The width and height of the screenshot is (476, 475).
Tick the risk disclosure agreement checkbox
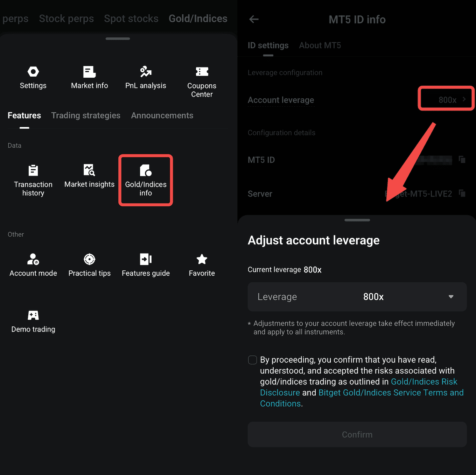252,360
